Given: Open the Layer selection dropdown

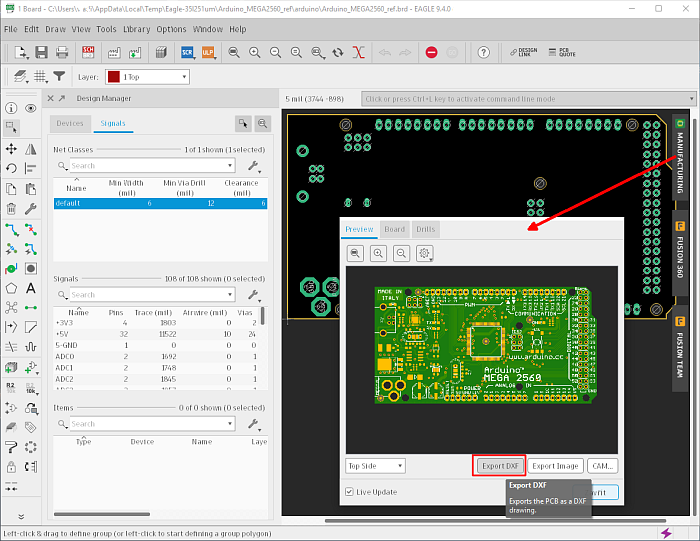Looking at the screenshot, I should [x=148, y=77].
